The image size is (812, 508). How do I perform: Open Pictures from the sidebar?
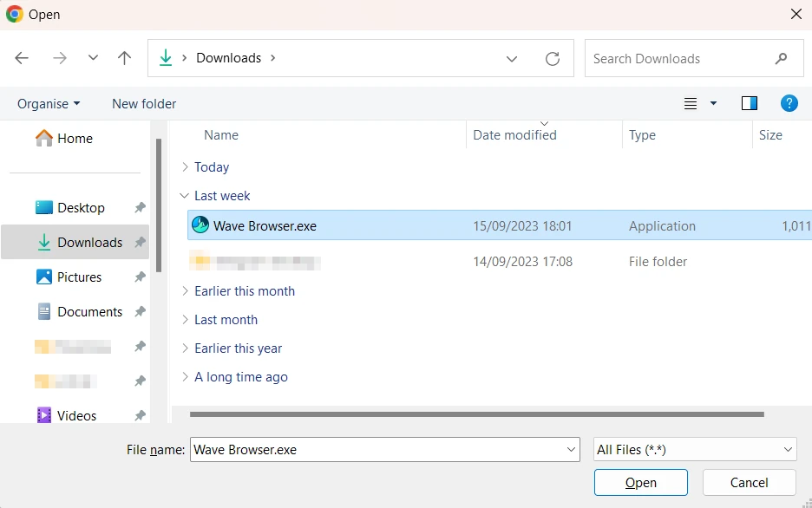pyautogui.click(x=79, y=277)
